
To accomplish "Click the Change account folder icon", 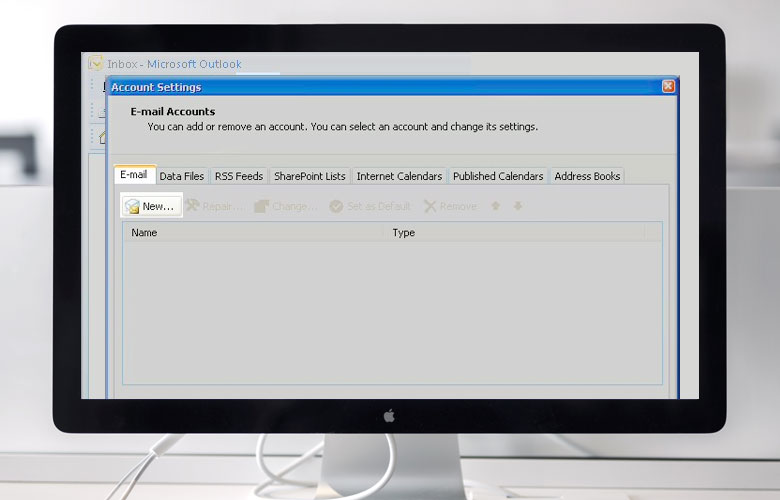I will (261, 206).
